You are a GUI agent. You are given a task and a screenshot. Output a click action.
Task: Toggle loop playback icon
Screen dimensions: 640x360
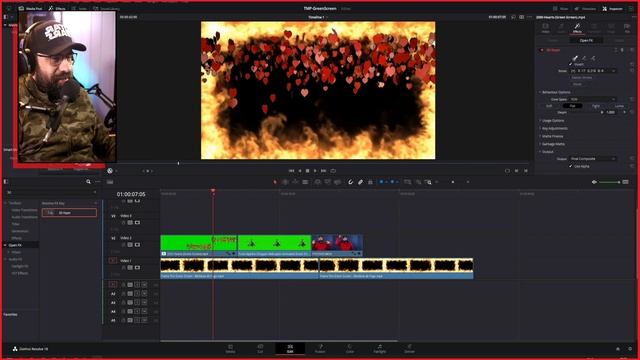(x=333, y=171)
